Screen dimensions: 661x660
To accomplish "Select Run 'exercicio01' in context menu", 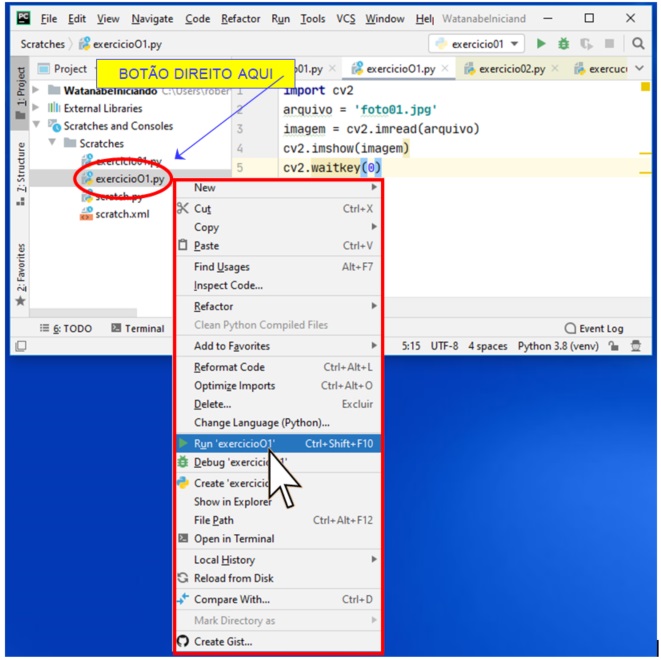I will tap(234, 443).
